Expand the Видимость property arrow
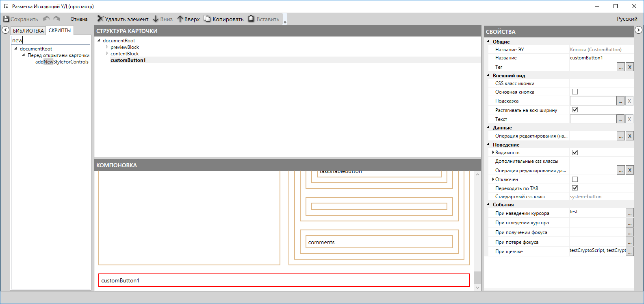 tap(493, 152)
